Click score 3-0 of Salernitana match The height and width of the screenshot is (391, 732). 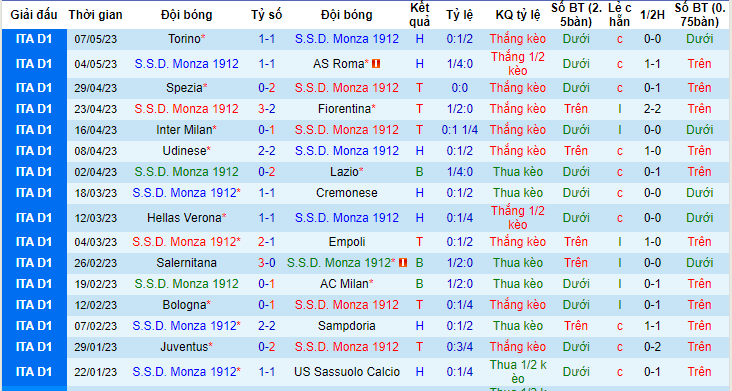click(x=267, y=263)
